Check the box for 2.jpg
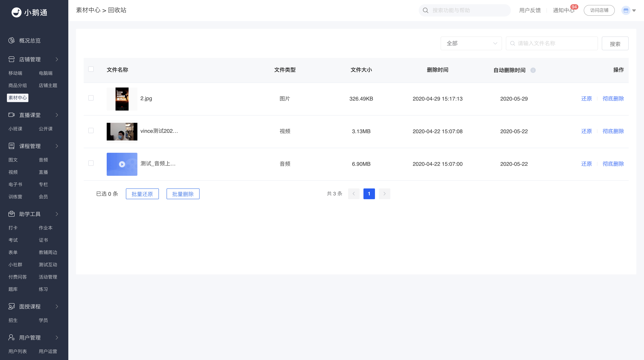Screen dimensions: 644x360 (91, 98)
